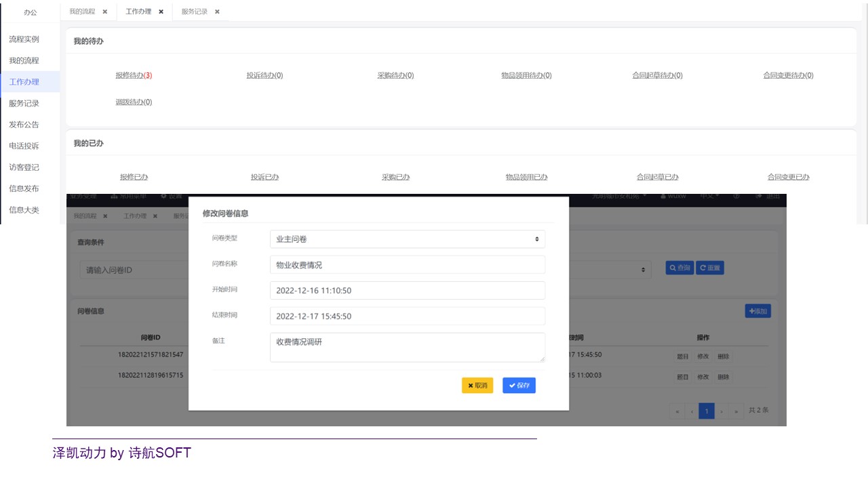868x488 pixels.
Task: Close the 服务记录 tab in top window
Action: [x=217, y=12]
